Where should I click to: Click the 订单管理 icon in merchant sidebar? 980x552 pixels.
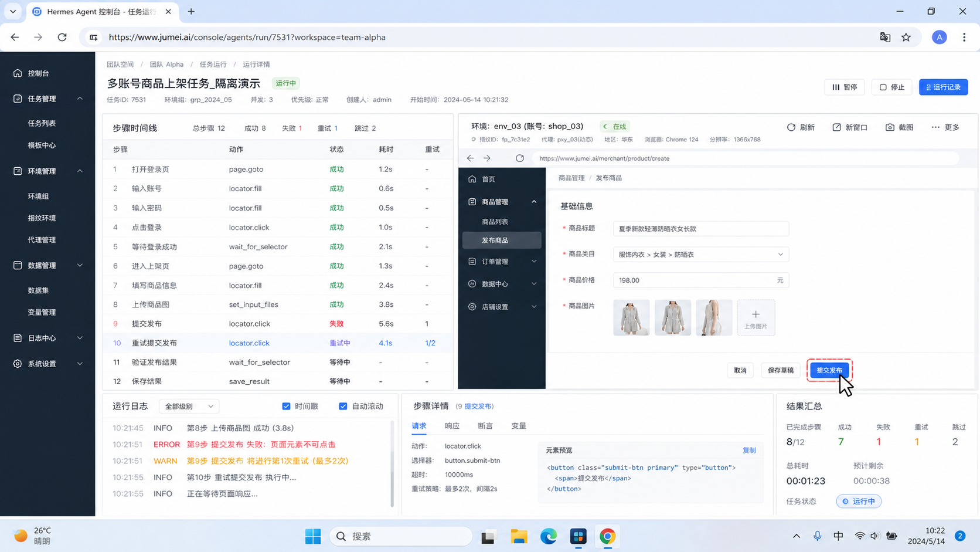pos(472,262)
